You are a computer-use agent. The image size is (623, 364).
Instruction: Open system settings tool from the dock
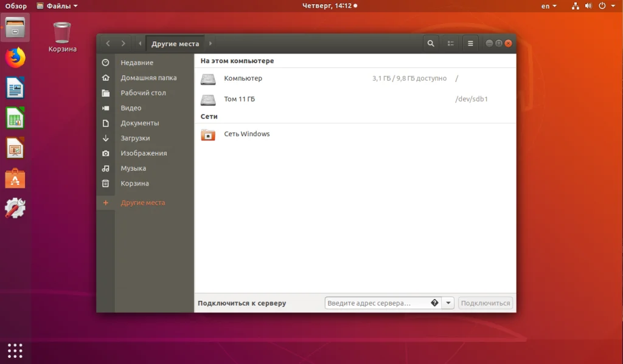click(15, 208)
